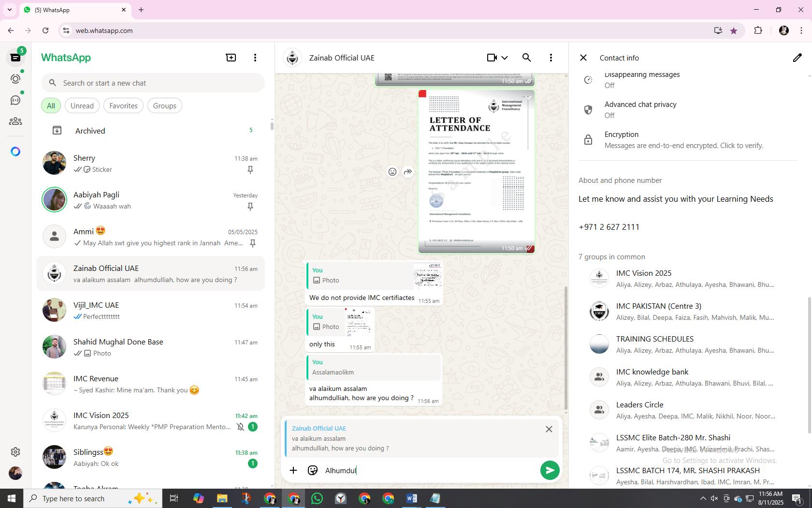
Task: Click the Windows Start button
Action: click(x=12, y=498)
